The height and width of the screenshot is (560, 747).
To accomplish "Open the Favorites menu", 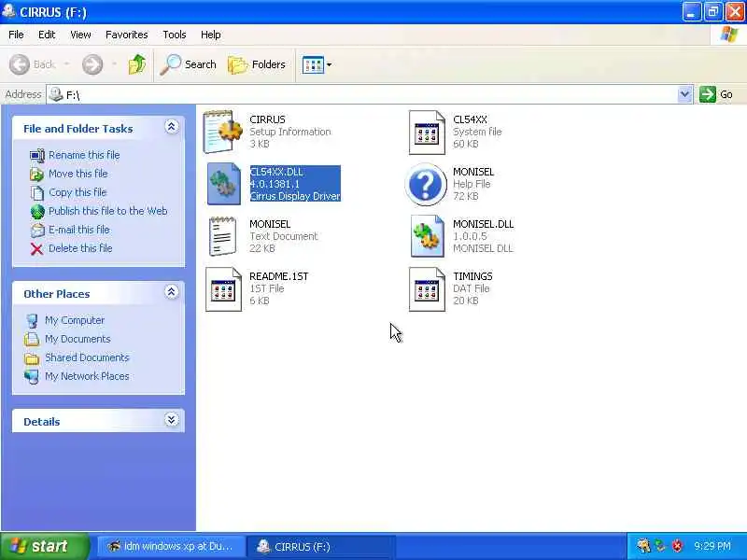I will coord(127,35).
